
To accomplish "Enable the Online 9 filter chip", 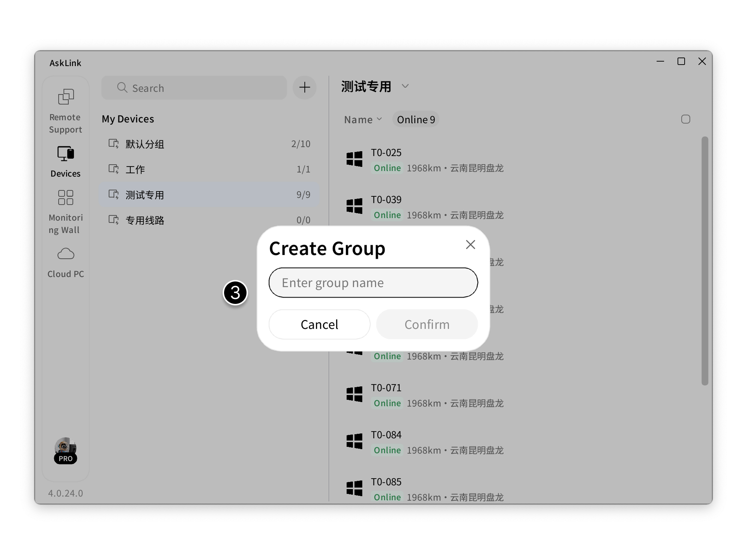I will click(415, 119).
